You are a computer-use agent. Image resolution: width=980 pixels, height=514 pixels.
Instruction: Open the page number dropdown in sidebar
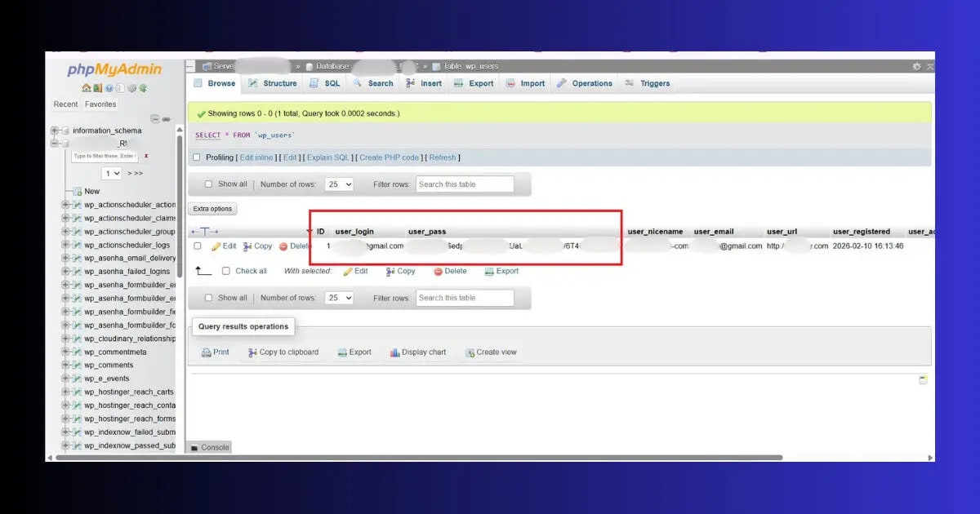tap(112, 173)
